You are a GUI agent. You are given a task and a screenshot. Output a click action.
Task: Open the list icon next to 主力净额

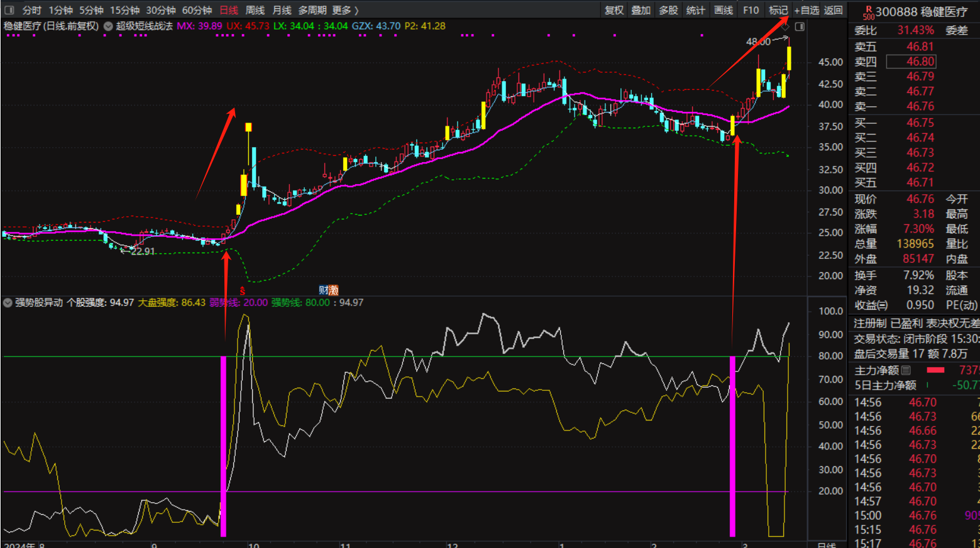[x=906, y=370]
